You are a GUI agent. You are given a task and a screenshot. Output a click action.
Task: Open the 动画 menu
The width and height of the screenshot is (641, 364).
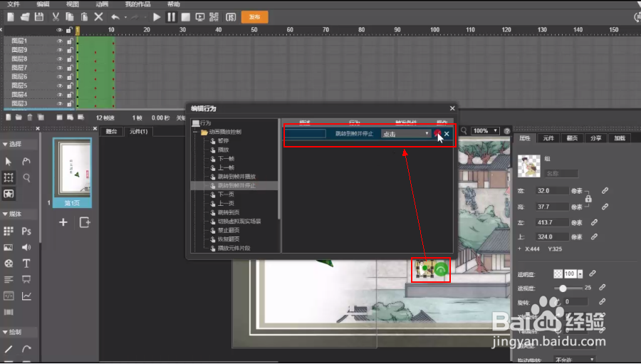pos(102,4)
